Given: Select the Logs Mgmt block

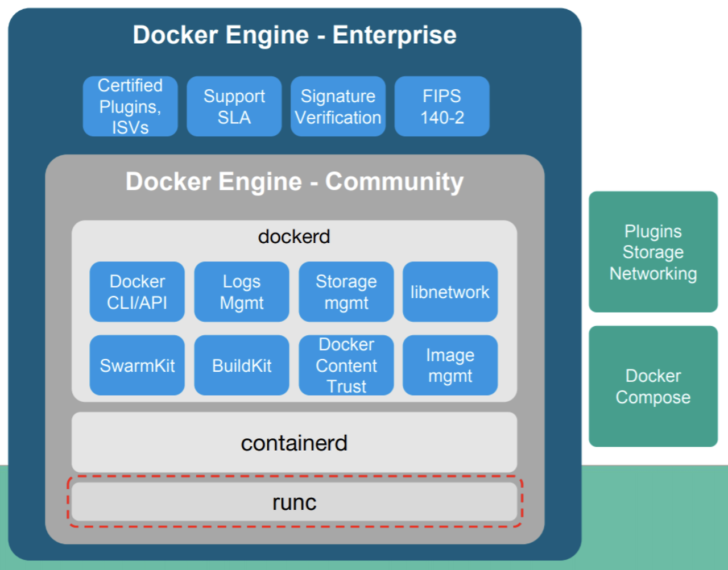Looking at the screenshot, I should click(242, 292).
